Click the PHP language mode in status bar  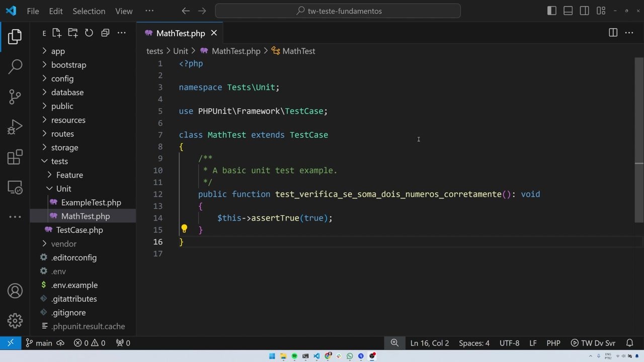point(553,343)
